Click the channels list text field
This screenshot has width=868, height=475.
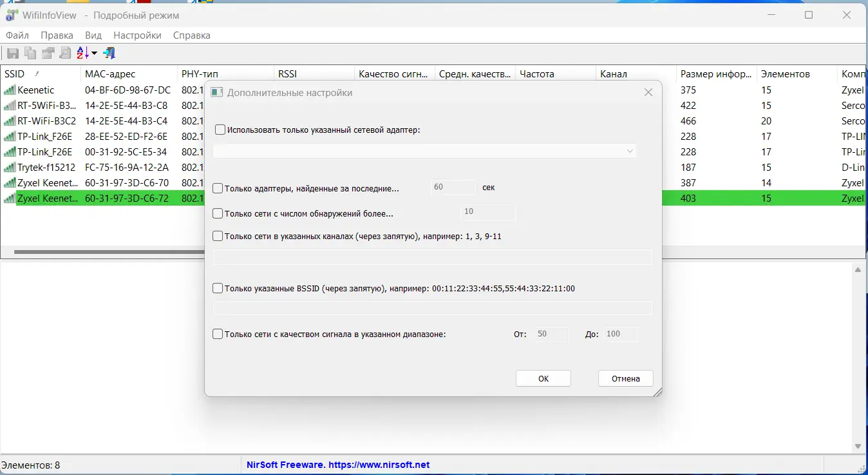[433, 258]
